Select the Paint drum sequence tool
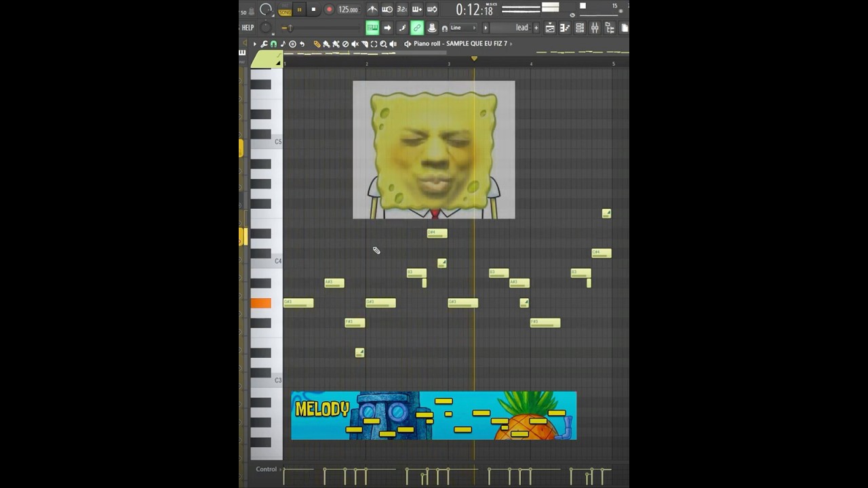This screenshot has width=868, height=488. pos(336,44)
